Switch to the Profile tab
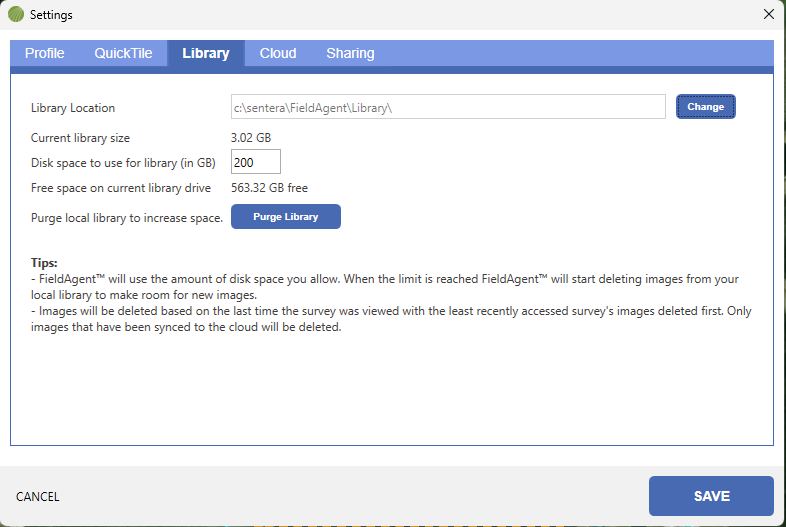Viewport: 786px width, 527px height. (x=45, y=54)
